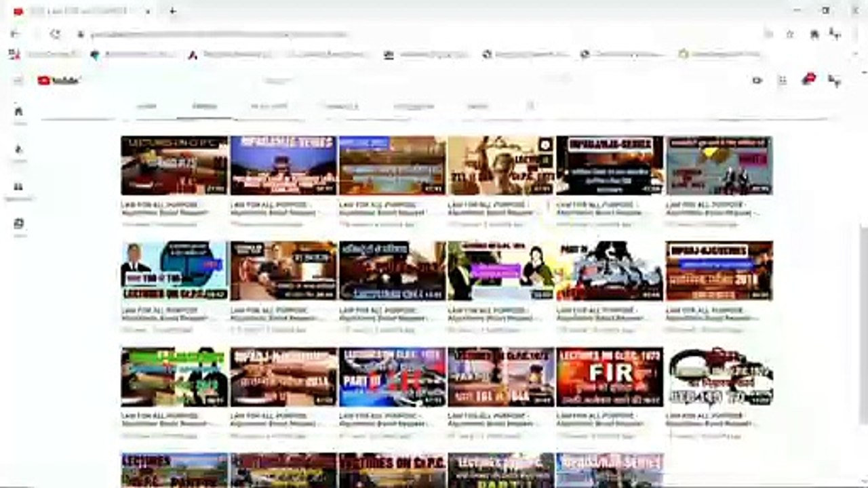Viewport: 868px width, 488px height.
Task: Open the Explore icon in left sidebar
Action: pyautogui.click(x=18, y=149)
